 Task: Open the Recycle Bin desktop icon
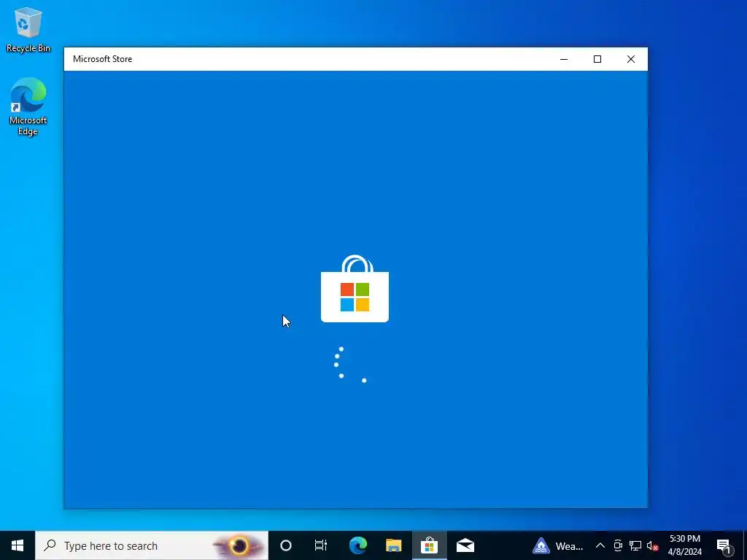28,29
